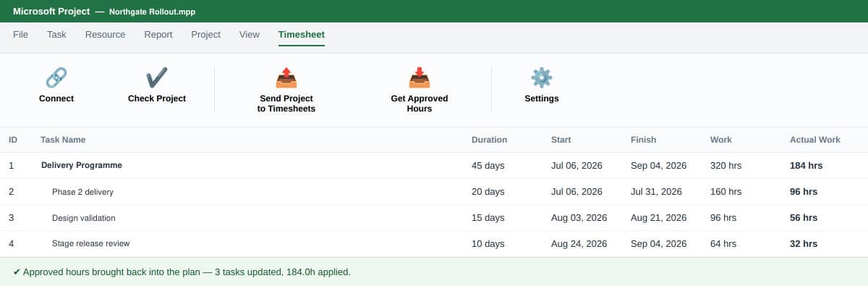Viewport: 868px width, 286px height.
Task: Click the Duration column header
Action: coord(490,140)
